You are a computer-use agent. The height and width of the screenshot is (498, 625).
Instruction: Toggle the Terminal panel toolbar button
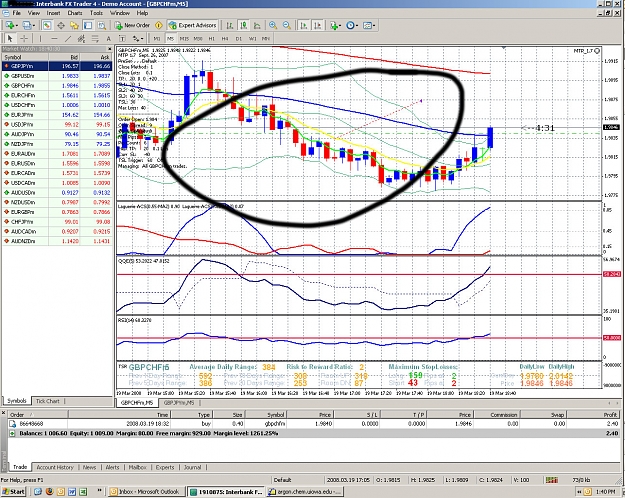click(x=88, y=25)
